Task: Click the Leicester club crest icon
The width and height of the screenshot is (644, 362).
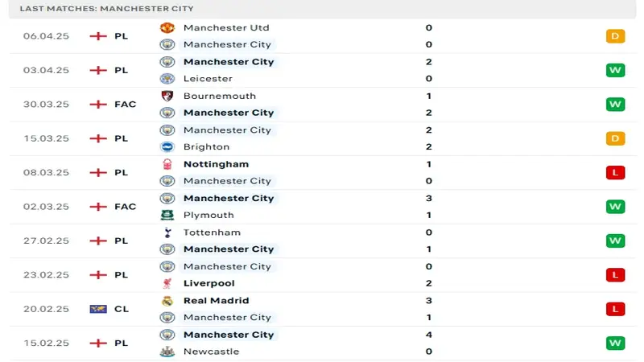Action: tap(167, 78)
